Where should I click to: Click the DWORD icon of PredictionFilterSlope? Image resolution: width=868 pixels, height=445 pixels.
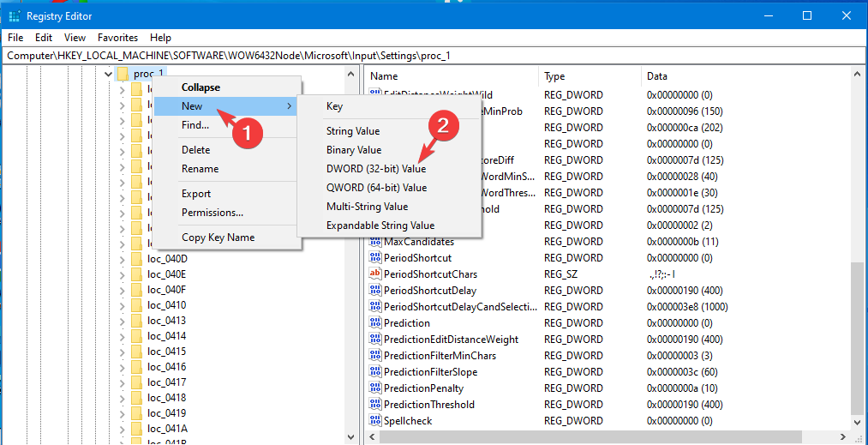(375, 371)
